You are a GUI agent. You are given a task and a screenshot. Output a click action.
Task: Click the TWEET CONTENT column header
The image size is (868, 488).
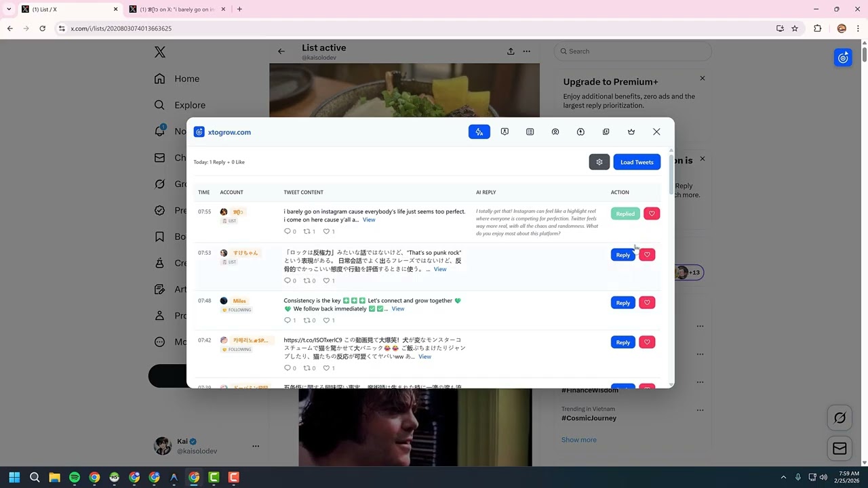[303, 192]
